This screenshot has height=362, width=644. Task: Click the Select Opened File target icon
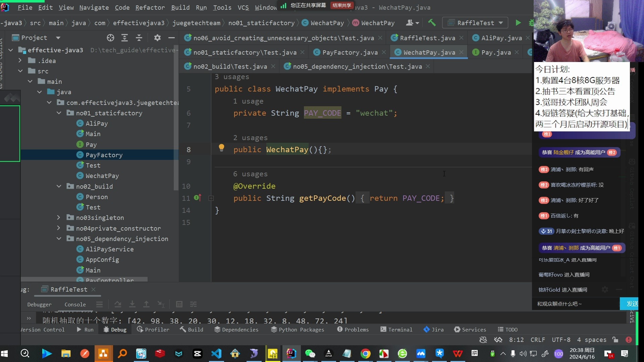pyautogui.click(x=110, y=38)
